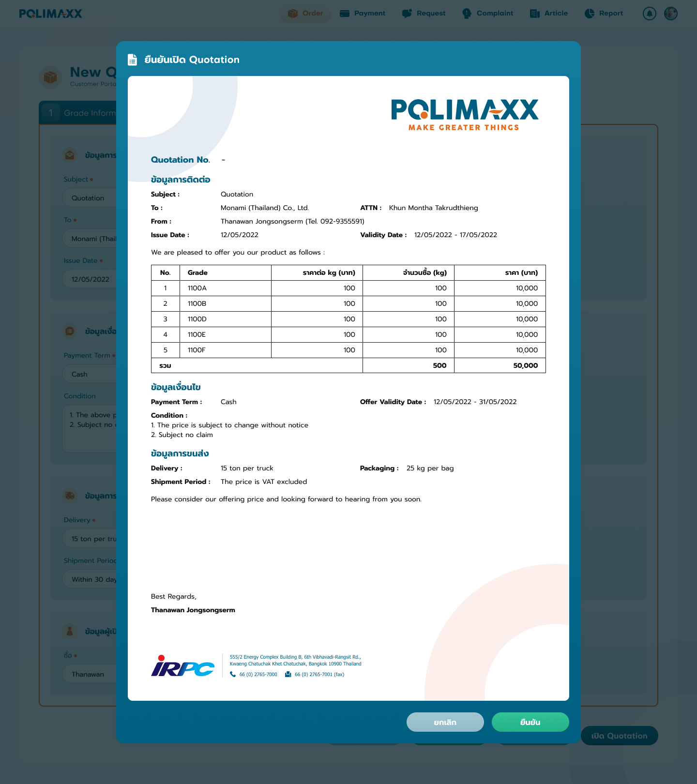Click the fax icon in footer
This screenshot has width=697, height=784.
pos(288,675)
